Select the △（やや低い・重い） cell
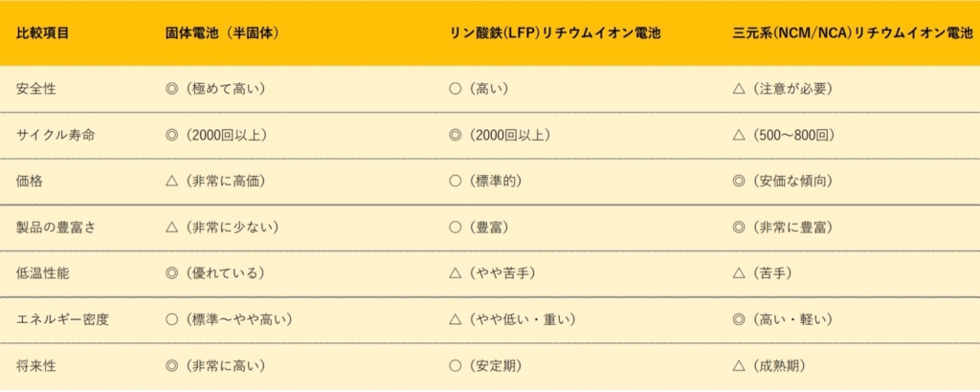Viewport: 980px width, 392px height. (513, 319)
